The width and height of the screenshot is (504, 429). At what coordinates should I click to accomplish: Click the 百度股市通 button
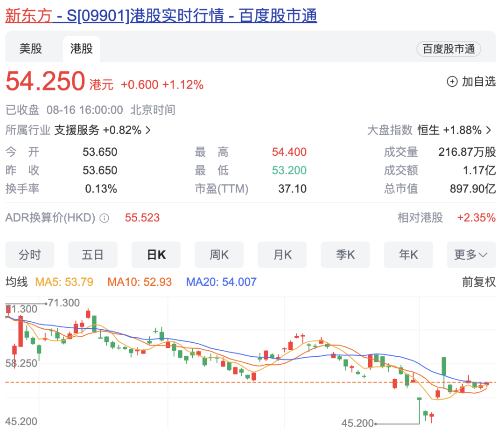(449, 49)
